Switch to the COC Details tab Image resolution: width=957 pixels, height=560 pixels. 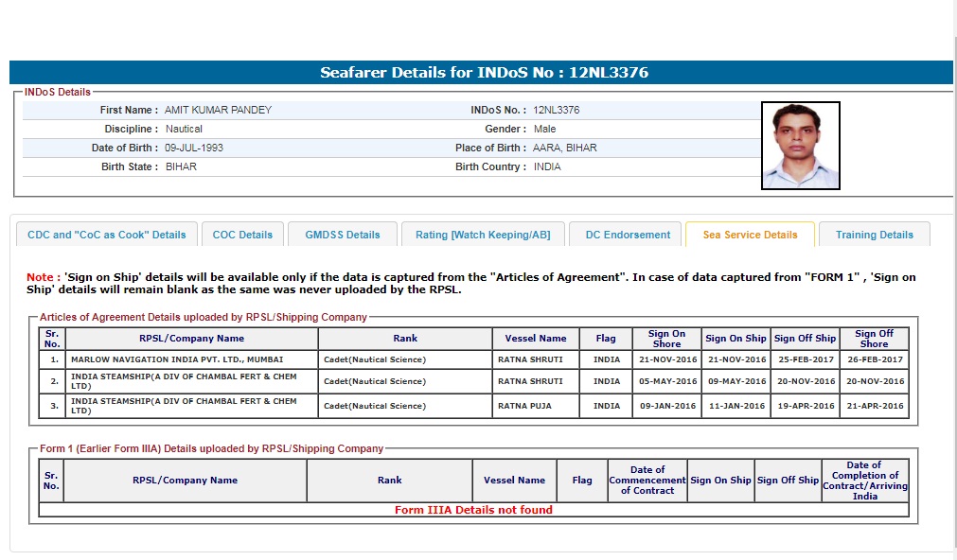click(242, 235)
